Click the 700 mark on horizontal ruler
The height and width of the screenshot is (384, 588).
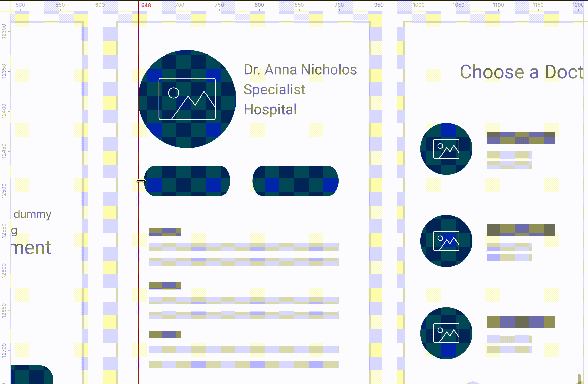(x=180, y=5)
